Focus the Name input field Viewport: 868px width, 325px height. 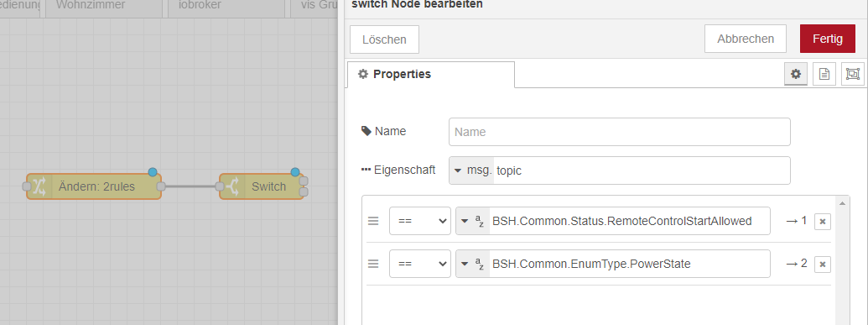(x=620, y=132)
